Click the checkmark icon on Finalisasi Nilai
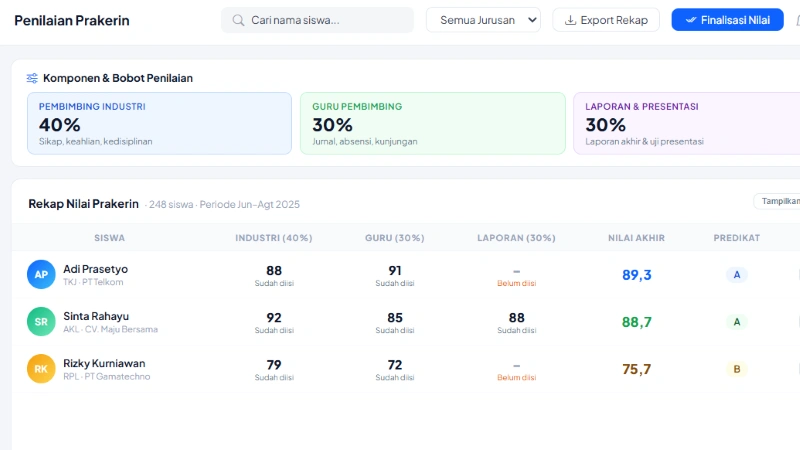Image resolution: width=800 pixels, height=450 pixels. [689, 20]
